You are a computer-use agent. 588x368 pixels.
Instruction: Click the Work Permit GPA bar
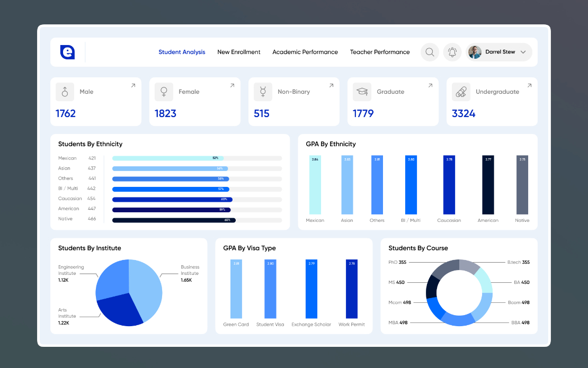(x=352, y=289)
